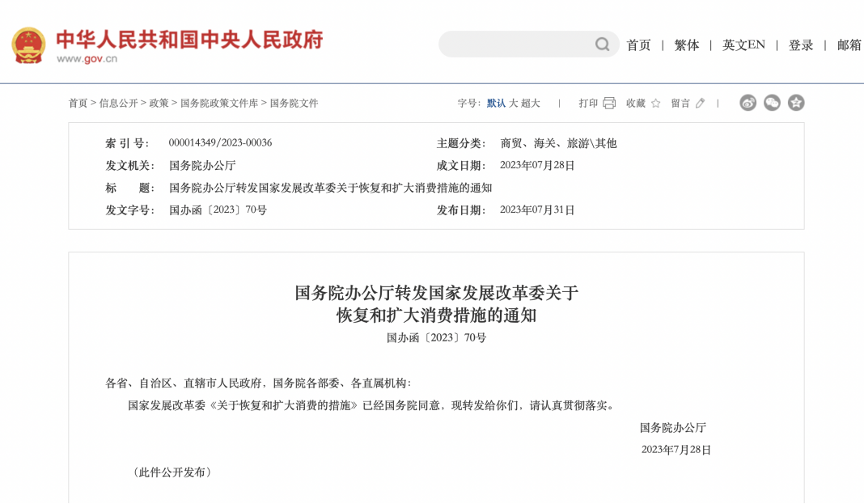Screen dimensions: 864x504
Task: Click the 政策 breadcrumb link
Action: pos(159,103)
